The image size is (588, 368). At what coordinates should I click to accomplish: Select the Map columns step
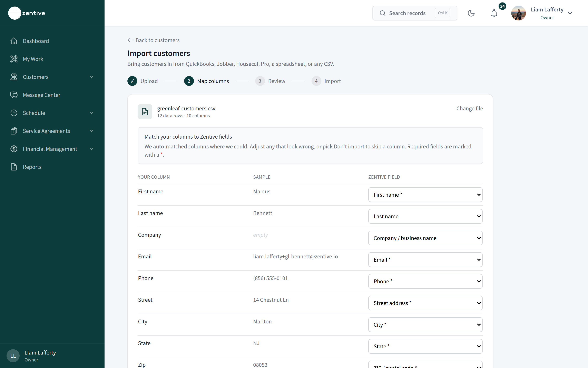pyautogui.click(x=207, y=81)
